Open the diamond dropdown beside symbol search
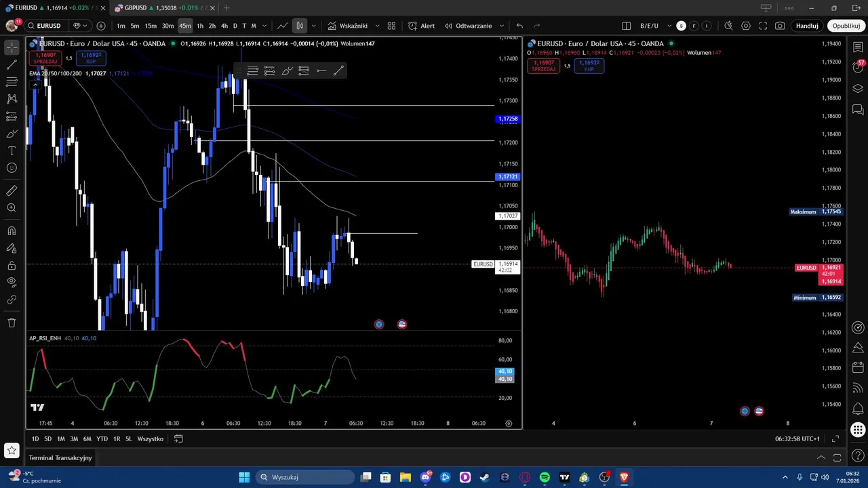The image size is (868, 488). (80, 26)
